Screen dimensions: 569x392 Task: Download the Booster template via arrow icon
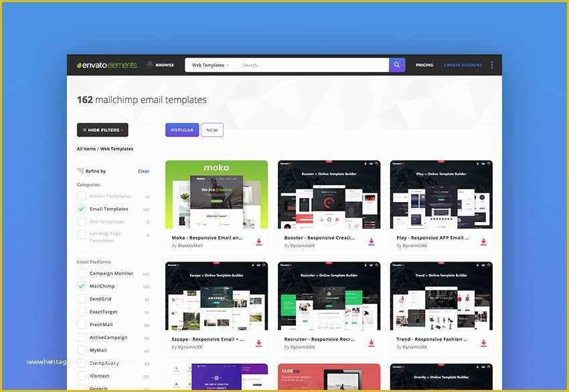[x=372, y=241]
